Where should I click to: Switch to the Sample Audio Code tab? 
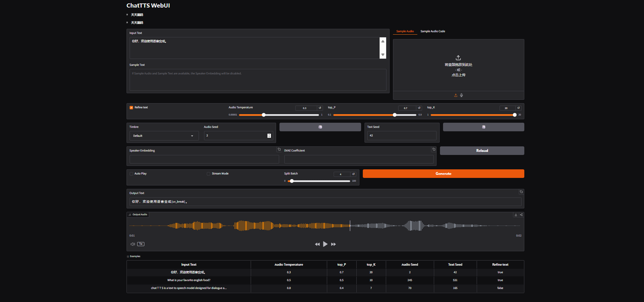(x=433, y=31)
